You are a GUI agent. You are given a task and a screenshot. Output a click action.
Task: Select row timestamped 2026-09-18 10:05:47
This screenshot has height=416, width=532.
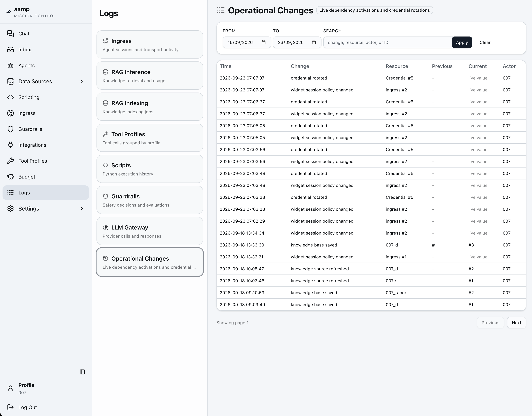pos(371,269)
